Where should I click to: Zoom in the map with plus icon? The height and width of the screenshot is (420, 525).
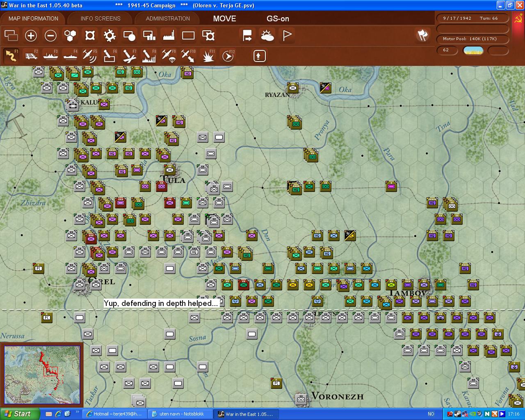point(31,36)
